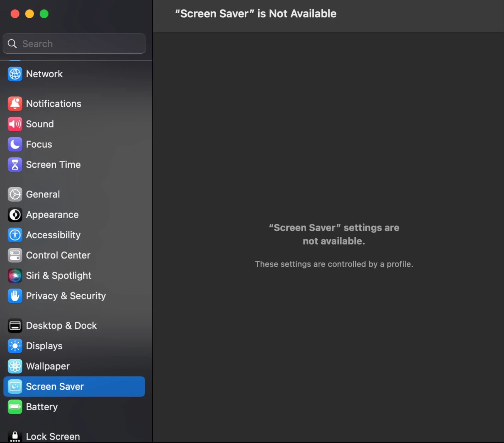Close the System Settings window

pyautogui.click(x=15, y=14)
